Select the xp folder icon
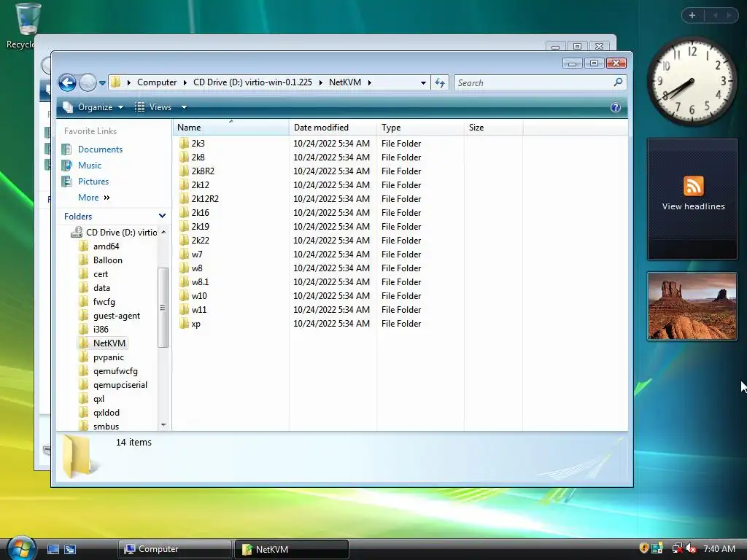Image resolution: width=747 pixels, height=560 pixels. pyautogui.click(x=185, y=323)
